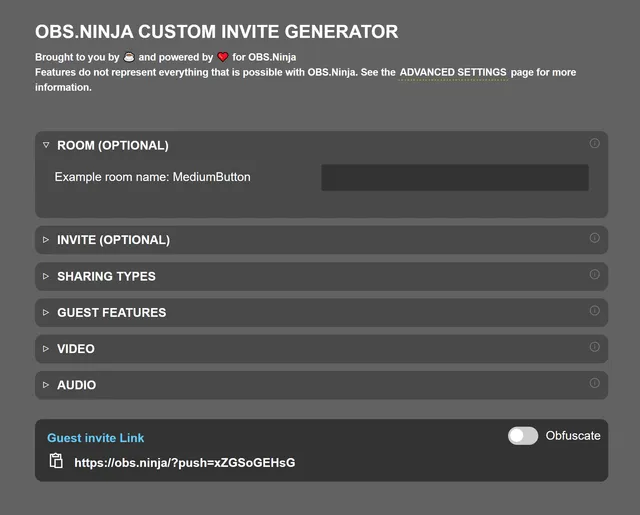Show info for the AUDIO section
640x515 pixels.
click(x=595, y=383)
